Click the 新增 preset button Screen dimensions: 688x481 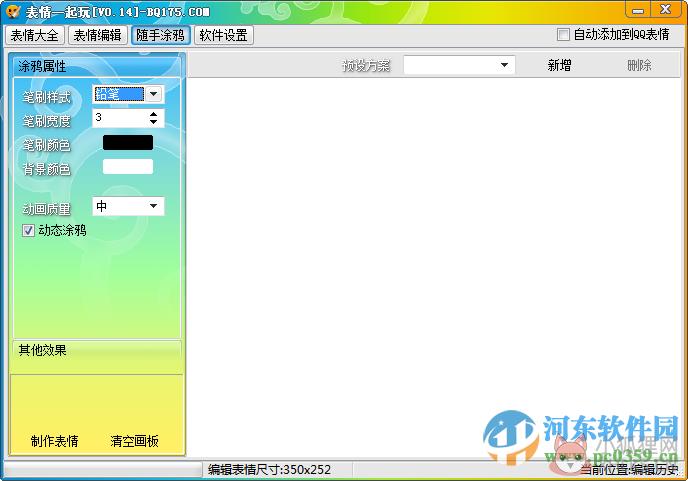tap(559, 65)
